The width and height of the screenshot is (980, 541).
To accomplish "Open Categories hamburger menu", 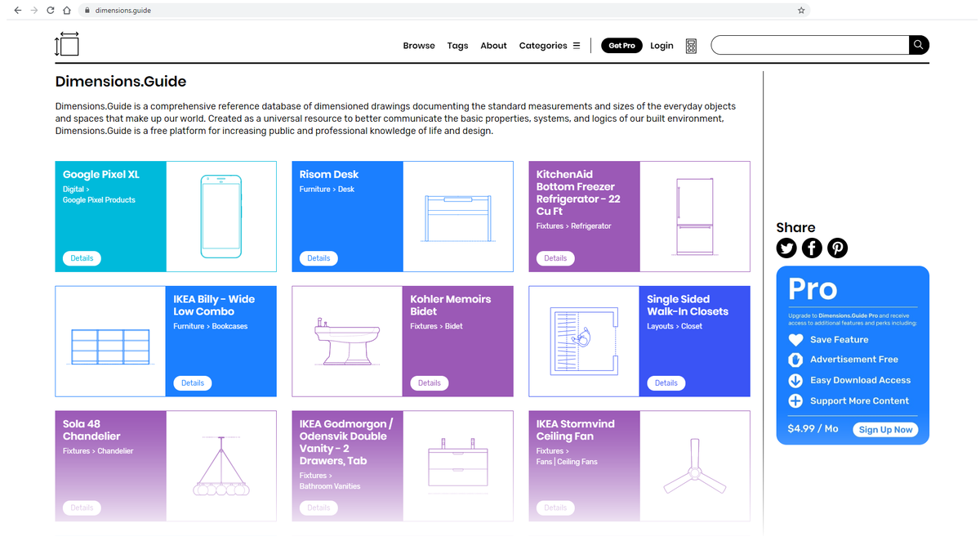I will (x=577, y=46).
